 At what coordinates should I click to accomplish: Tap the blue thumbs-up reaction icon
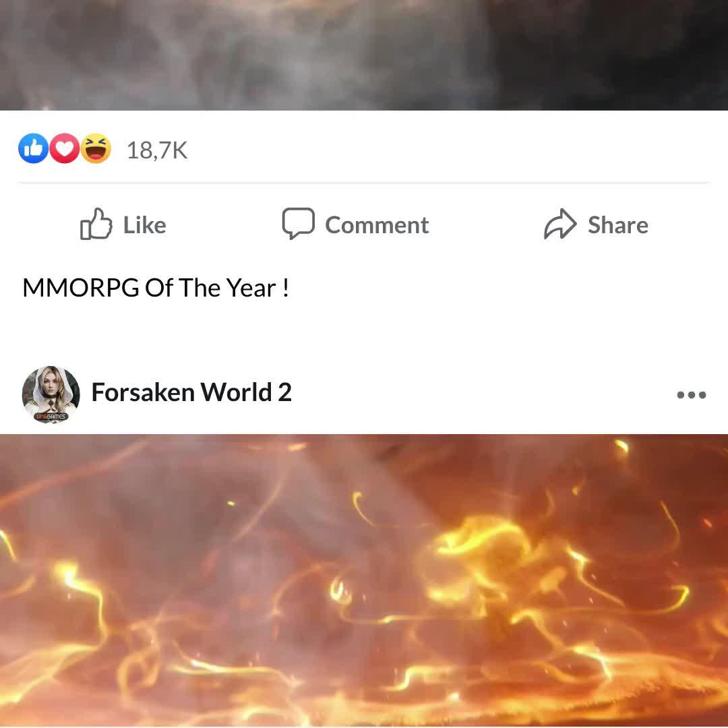coord(34,148)
